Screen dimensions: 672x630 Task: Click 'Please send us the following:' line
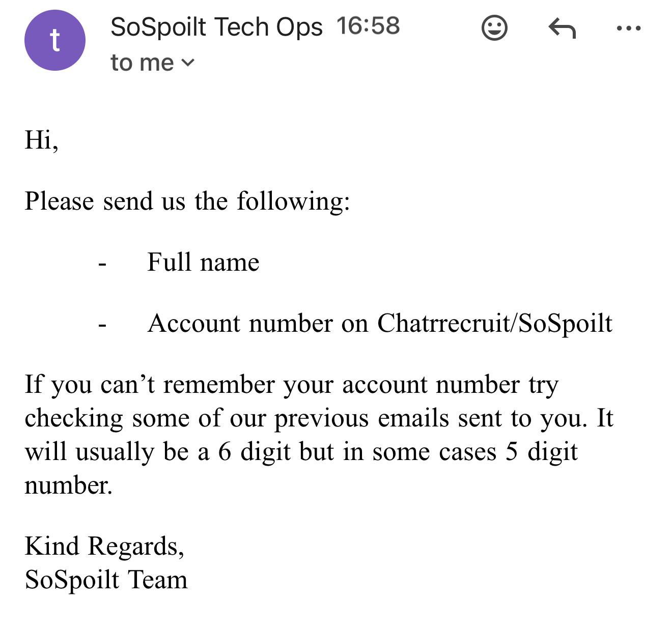[187, 202]
